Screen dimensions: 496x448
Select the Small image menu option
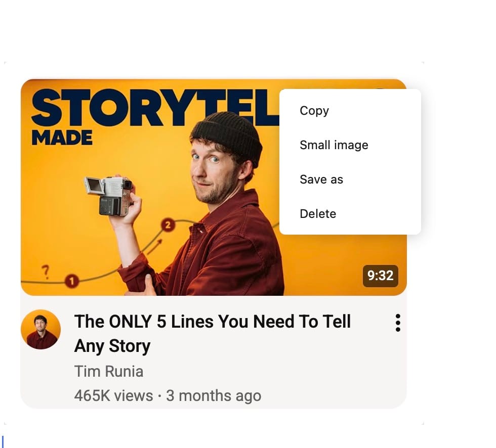[334, 145]
